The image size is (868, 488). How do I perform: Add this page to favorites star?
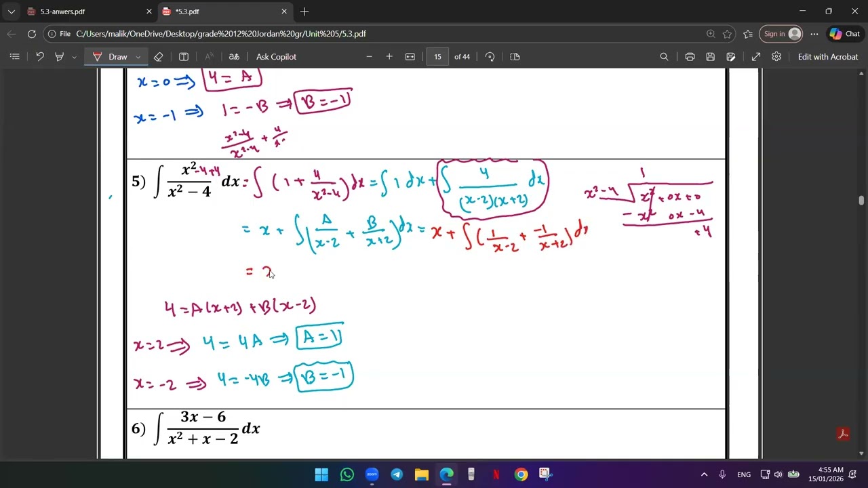tap(728, 34)
